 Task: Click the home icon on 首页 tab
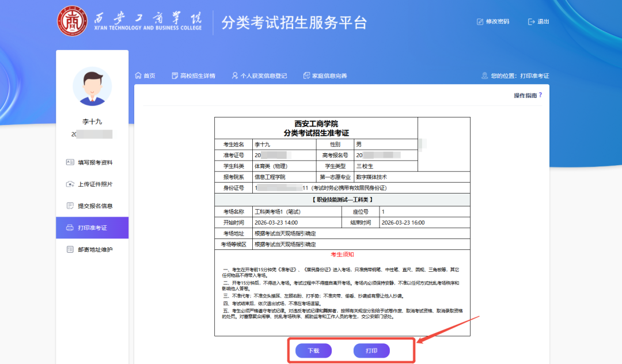(x=137, y=75)
